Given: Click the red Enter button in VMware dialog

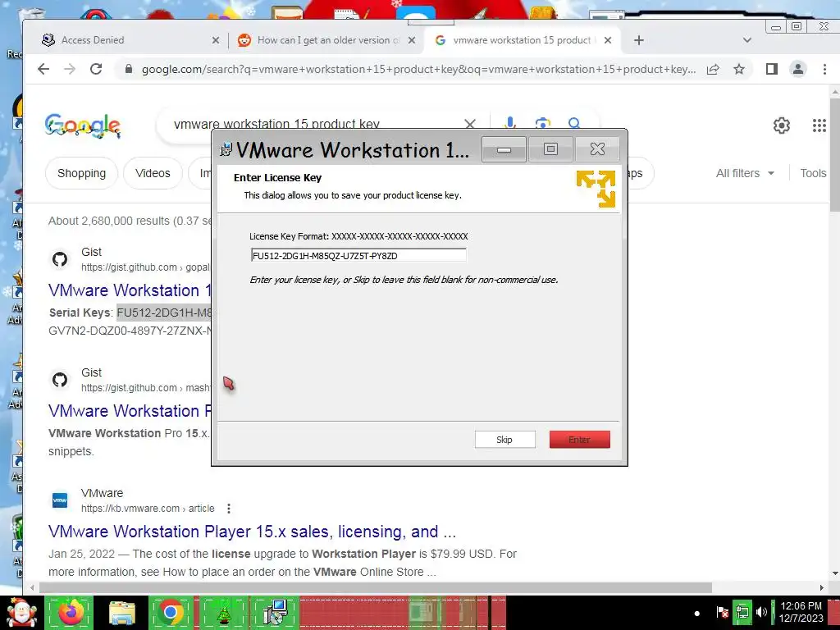Looking at the screenshot, I should 579,440.
